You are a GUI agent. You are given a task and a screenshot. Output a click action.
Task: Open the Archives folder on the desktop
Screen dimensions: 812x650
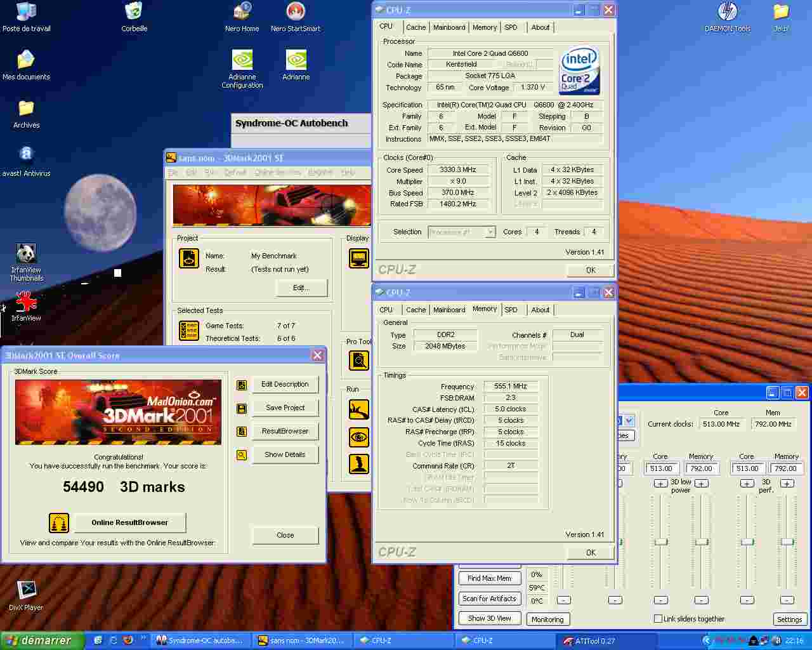[26, 114]
